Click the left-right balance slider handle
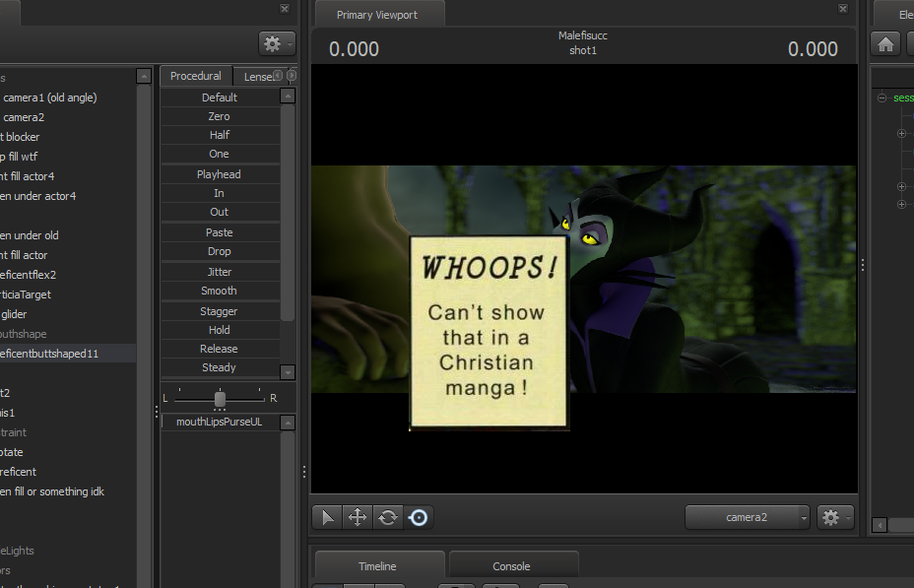914x588 pixels. pyautogui.click(x=220, y=399)
